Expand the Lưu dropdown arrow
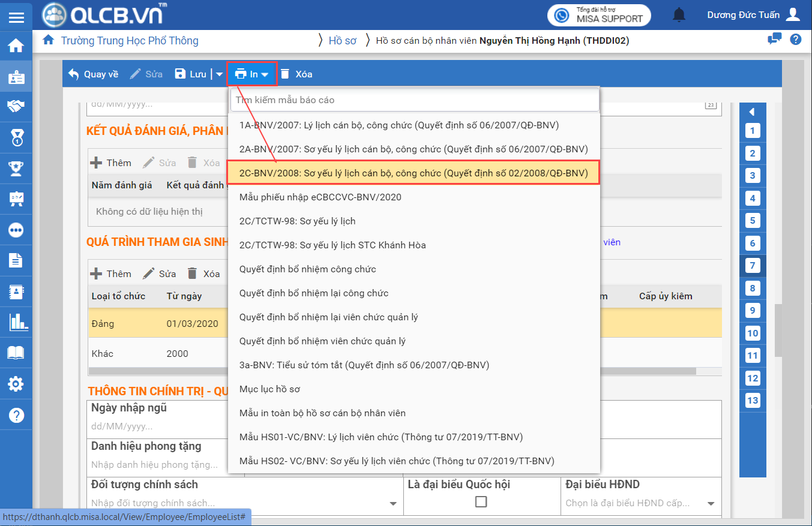The height and width of the screenshot is (526, 812). pyautogui.click(x=219, y=74)
